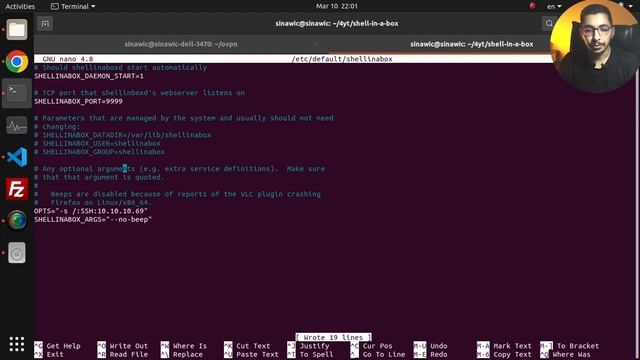The width and height of the screenshot is (640, 360).
Task: Click the terminal window title sinawic@sinawic
Action: pyautogui.click(x=337, y=24)
